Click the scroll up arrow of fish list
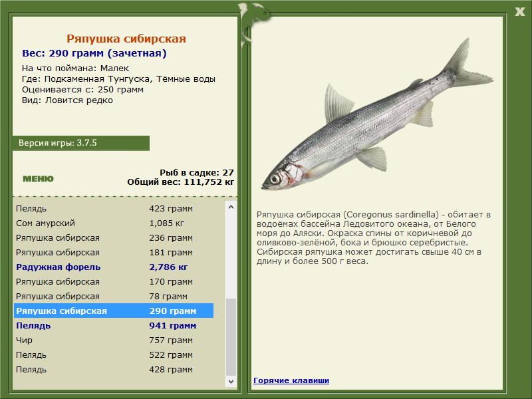This screenshot has width=532, height=399. 231,207
